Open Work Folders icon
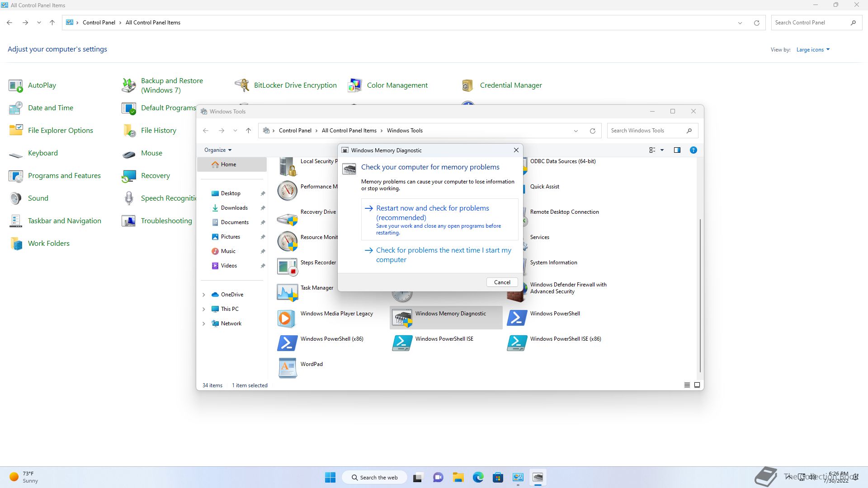Screen dimensions: 868x488 (16, 244)
